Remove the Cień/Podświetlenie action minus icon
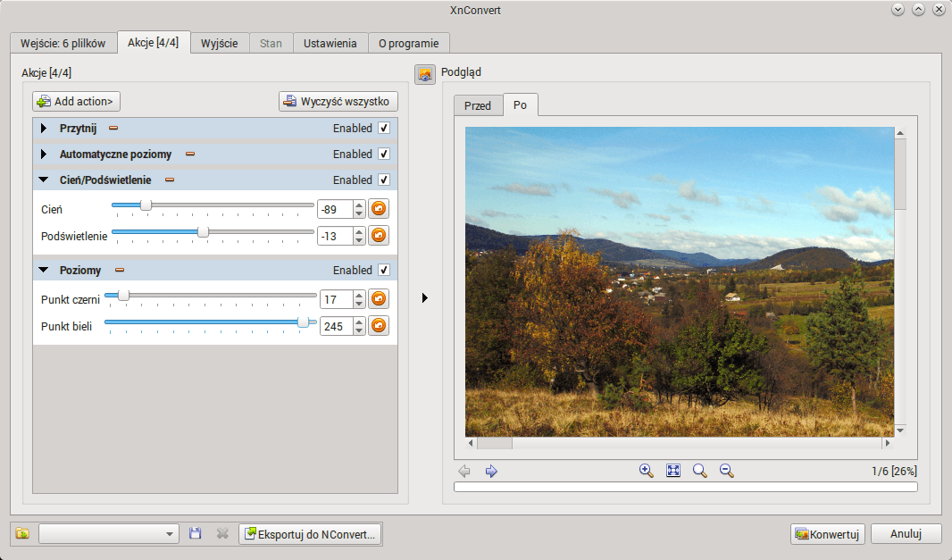The height and width of the screenshot is (560, 952). (x=170, y=180)
